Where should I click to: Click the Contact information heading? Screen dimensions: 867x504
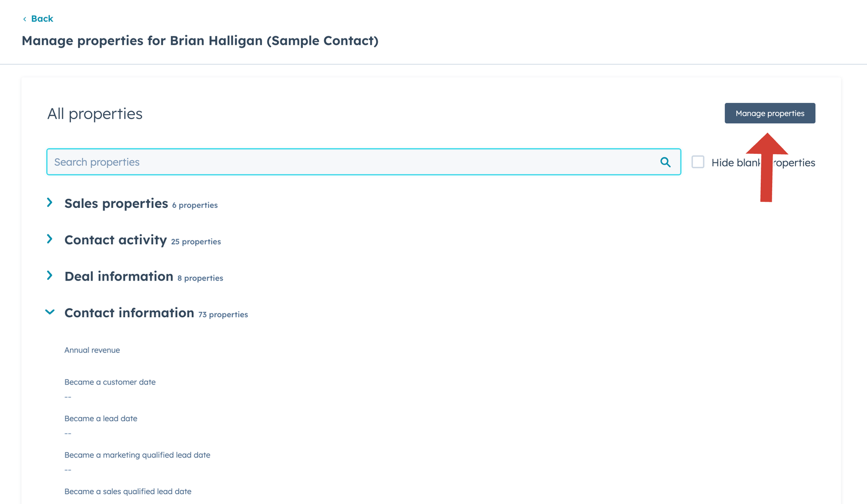[x=129, y=312]
